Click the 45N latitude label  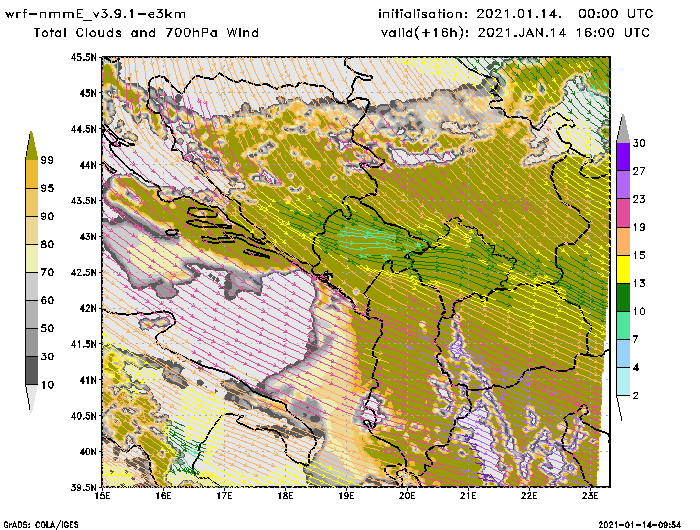87,93
